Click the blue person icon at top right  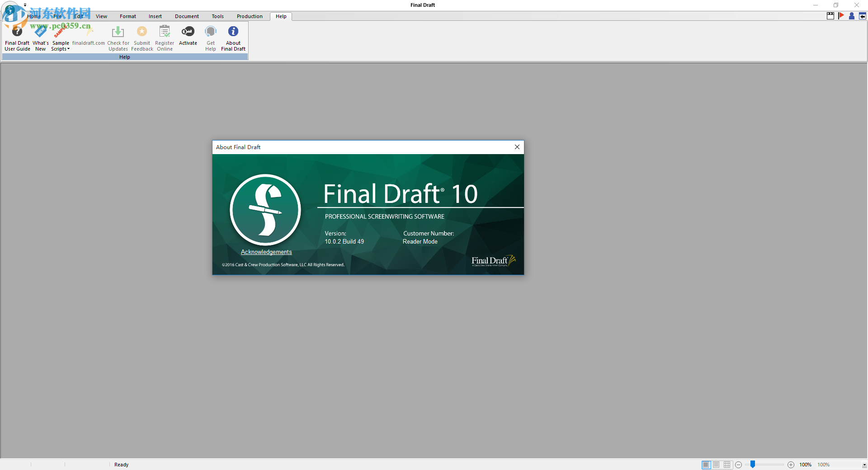pos(852,16)
